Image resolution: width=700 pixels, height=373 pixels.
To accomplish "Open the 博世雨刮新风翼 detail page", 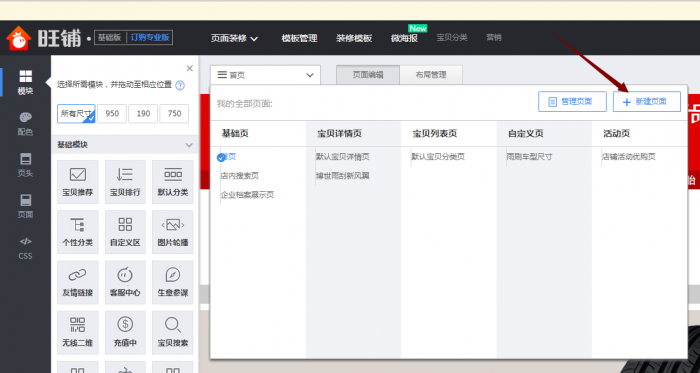I will click(x=343, y=176).
